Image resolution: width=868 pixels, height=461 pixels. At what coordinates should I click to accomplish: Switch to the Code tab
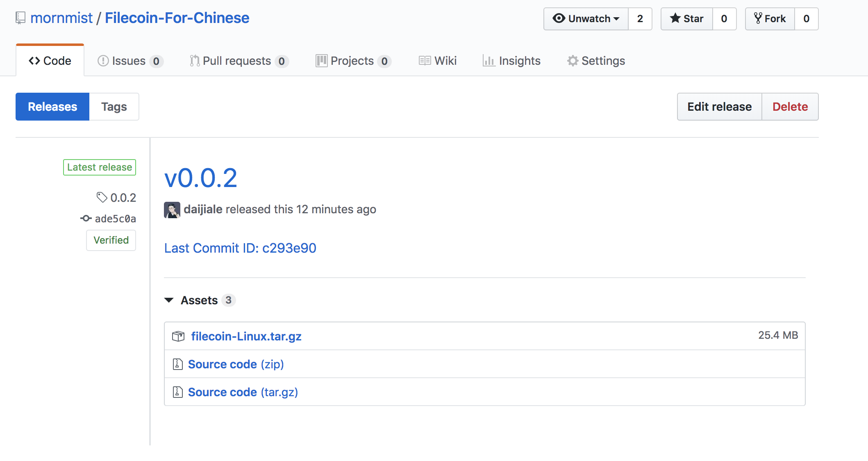coord(50,61)
